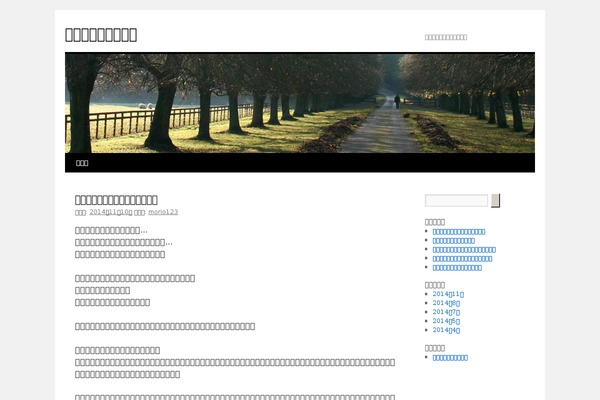Select the single menu item in the black navigation bar
600x400 pixels.
[82, 163]
